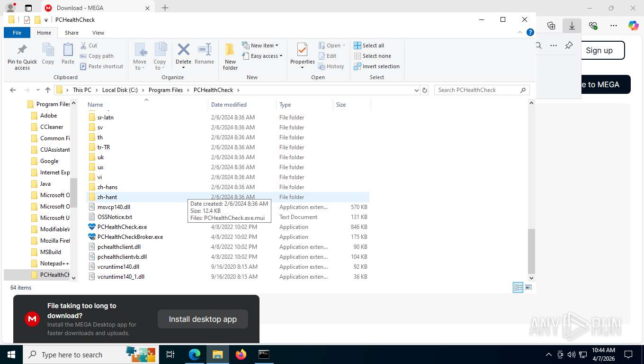
Task: Click Paste shortcut command
Action: [101, 66]
